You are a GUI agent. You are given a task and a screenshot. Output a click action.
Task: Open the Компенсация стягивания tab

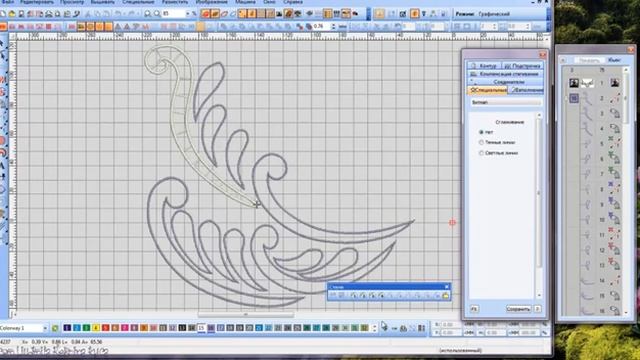(505, 74)
